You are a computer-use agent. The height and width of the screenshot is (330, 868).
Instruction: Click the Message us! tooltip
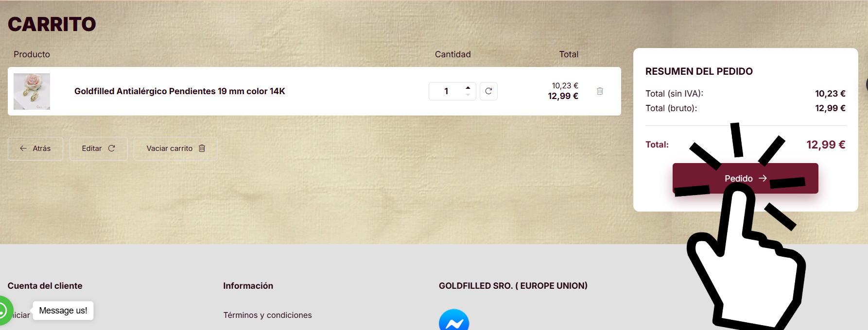pos(63,311)
